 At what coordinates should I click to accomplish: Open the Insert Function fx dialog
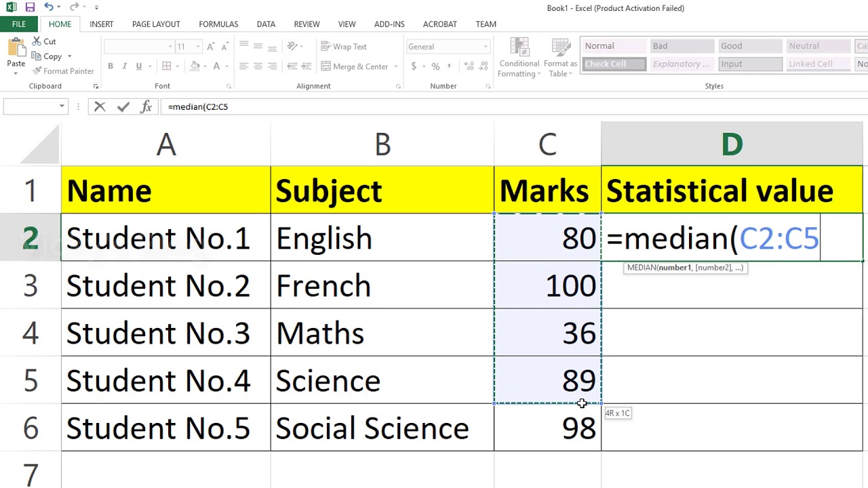(146, 106)
